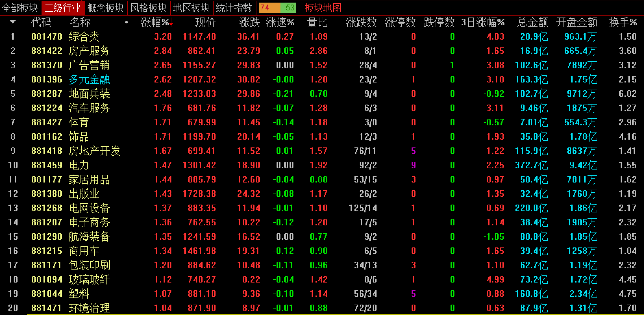The width and height of the screenshot is (644, 315).
Task: Sort by 量比 column header
Action: click(x=317, y=22)
